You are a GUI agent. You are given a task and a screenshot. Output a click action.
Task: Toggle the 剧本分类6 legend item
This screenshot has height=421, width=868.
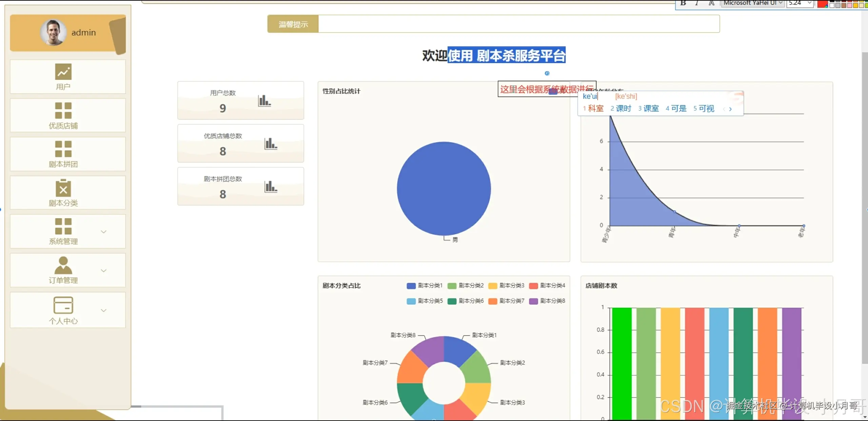point(465,301)
